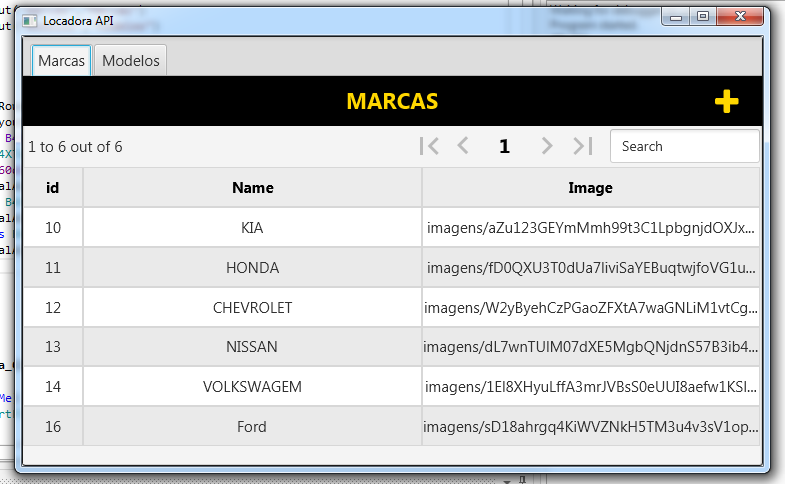Select the NISSAN name cell
Image resolution: width=785 pixels, height=484 pixels.
point(252,347)
